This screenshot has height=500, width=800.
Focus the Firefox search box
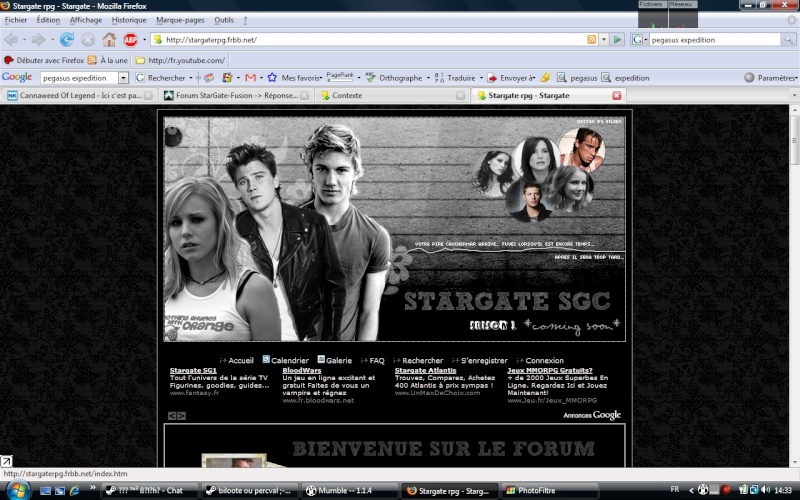point(715,39)
